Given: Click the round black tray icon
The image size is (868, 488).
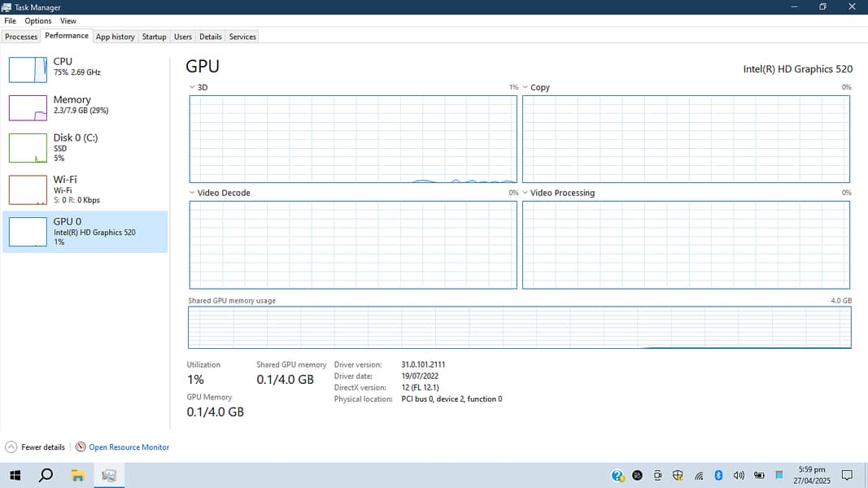Looking at the screenshot, I should pyautogui.click(x=638, y=475).
